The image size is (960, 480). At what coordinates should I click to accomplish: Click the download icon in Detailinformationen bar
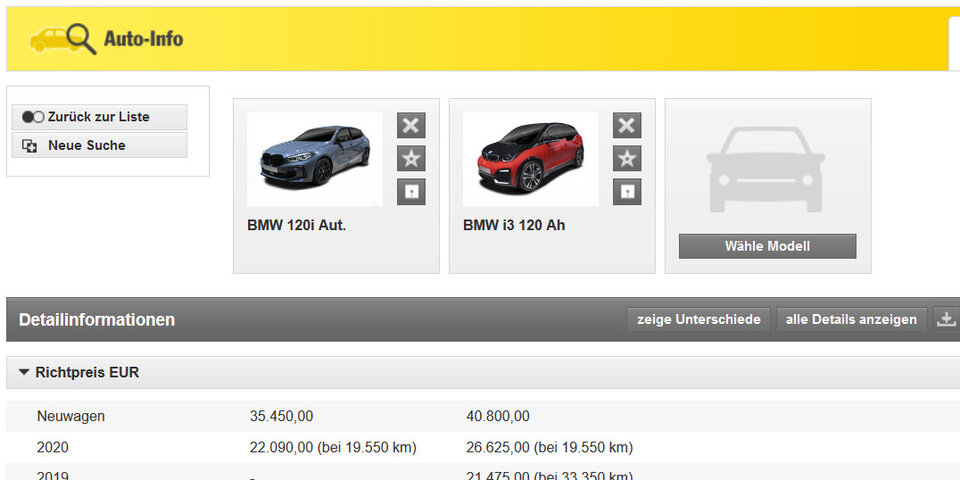click(946, 319)
